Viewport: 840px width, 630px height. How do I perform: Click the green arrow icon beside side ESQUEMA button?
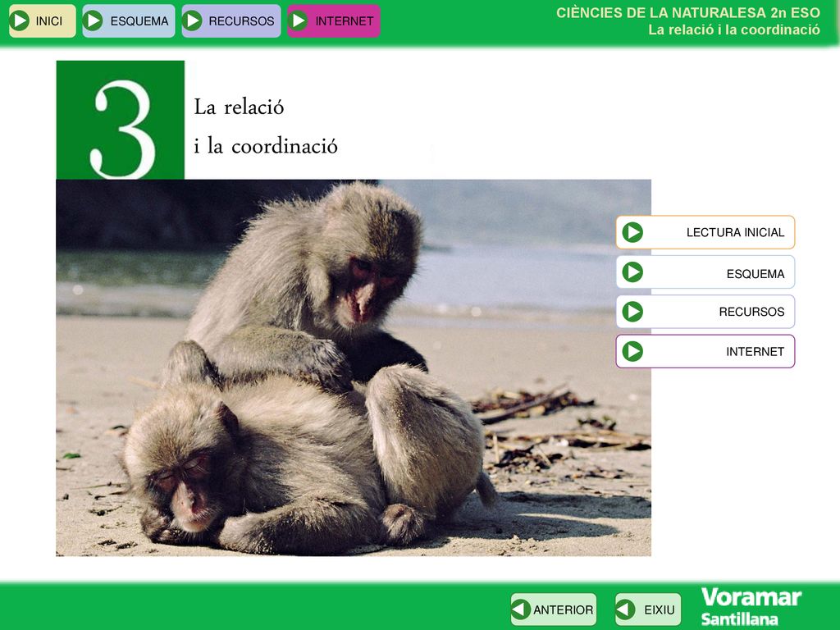coord(632,272)
